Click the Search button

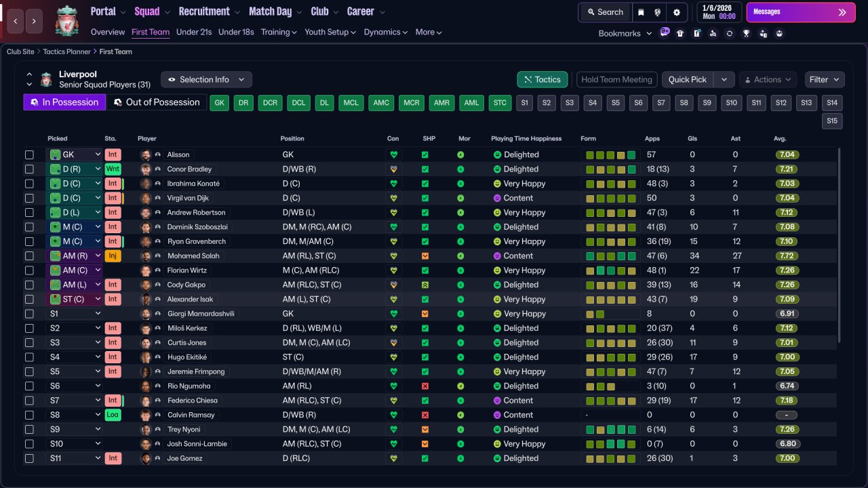tap(605, 12)
